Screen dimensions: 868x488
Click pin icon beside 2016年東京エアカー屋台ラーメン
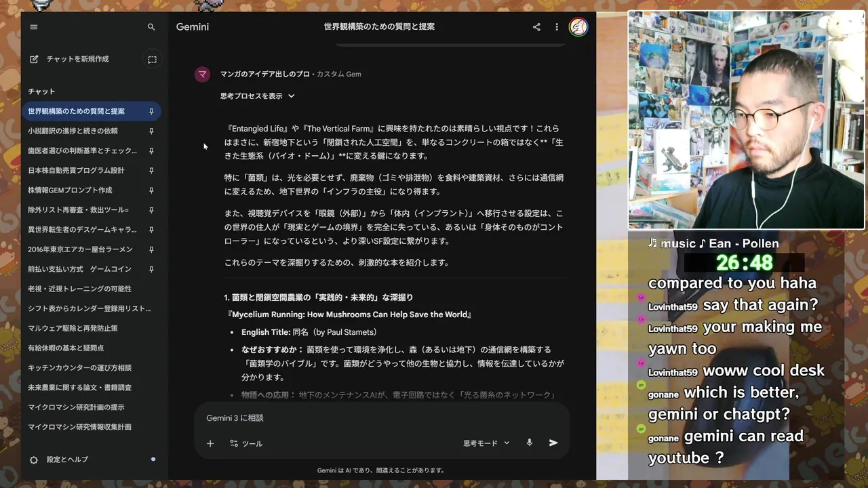coord(151,249)
